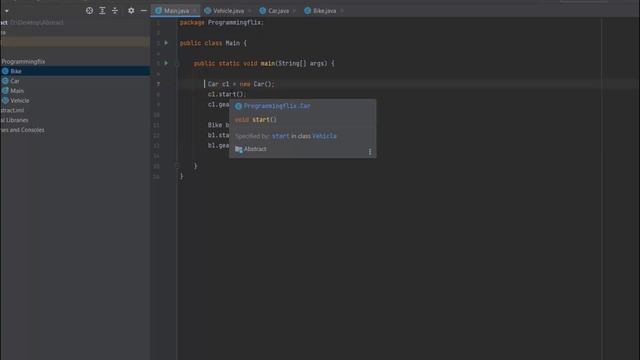Click the main method name in code
The height and width of the screenshot is (360, 640).
[x=268, y=63]
